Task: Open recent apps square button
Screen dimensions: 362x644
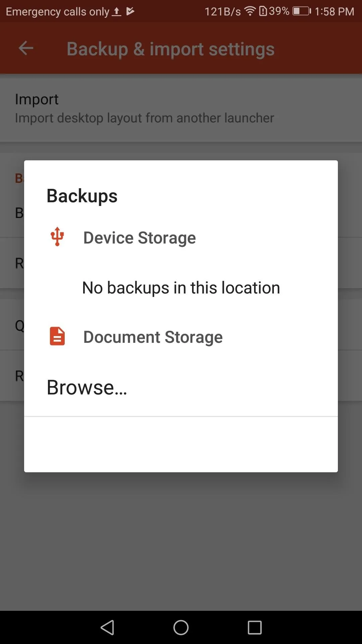Action: 254,627
